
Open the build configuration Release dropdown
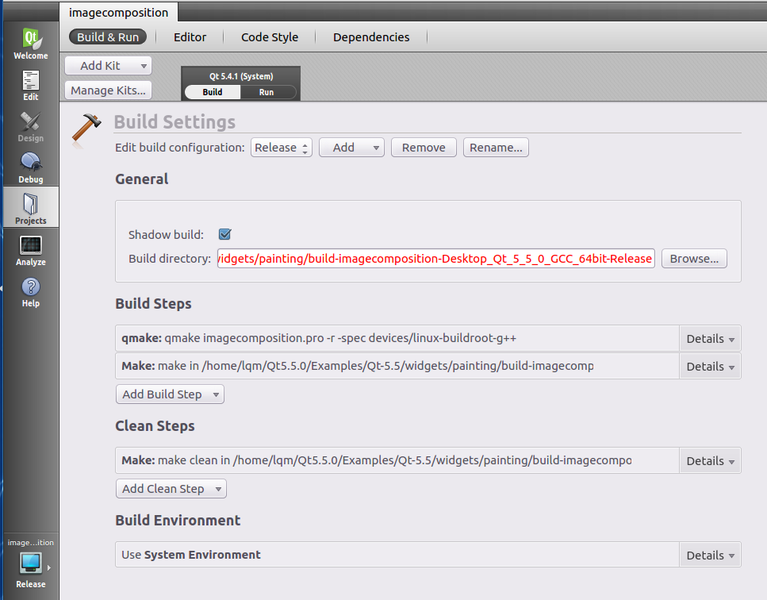point(281,148)
